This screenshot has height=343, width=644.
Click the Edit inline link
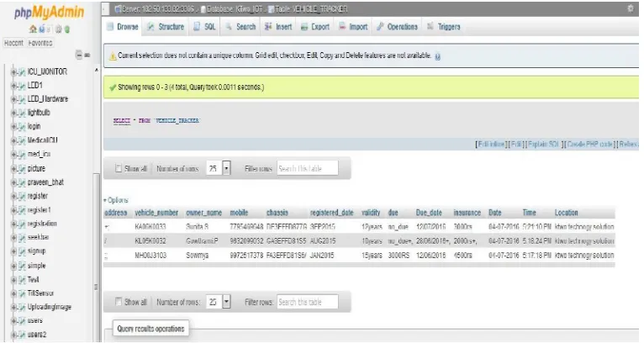(491, 145)
